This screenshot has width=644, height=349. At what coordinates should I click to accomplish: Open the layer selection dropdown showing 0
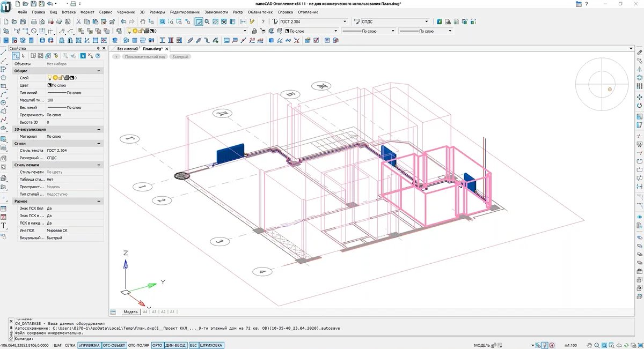[x=245, y=31]
